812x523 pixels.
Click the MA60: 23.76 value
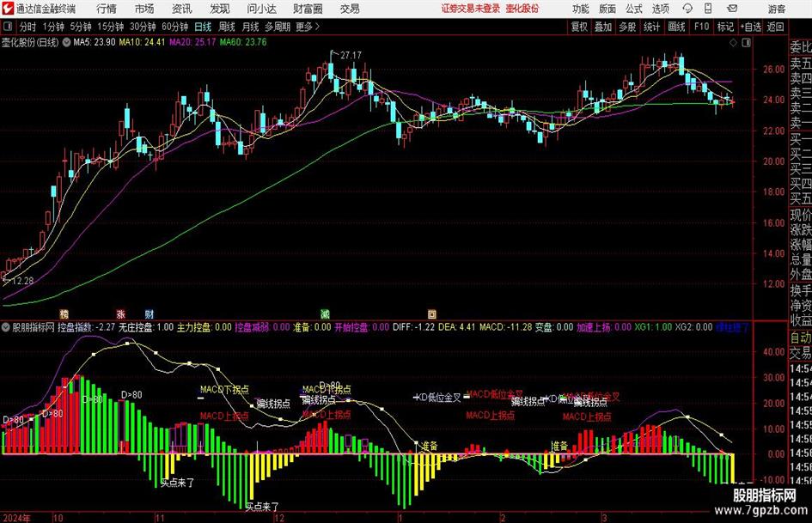(x=243, y=42)
